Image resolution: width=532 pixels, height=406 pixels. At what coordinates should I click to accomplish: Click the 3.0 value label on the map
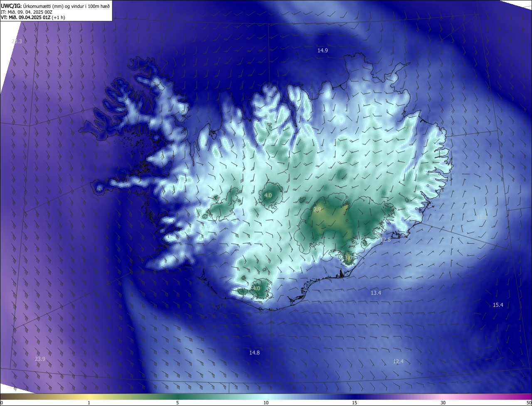[x=348, y=258]
